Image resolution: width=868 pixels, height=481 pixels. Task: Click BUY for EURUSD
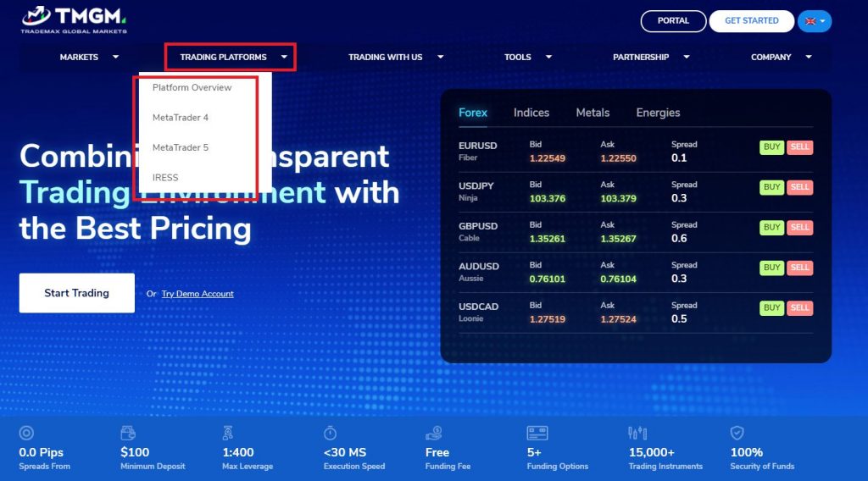771,147
